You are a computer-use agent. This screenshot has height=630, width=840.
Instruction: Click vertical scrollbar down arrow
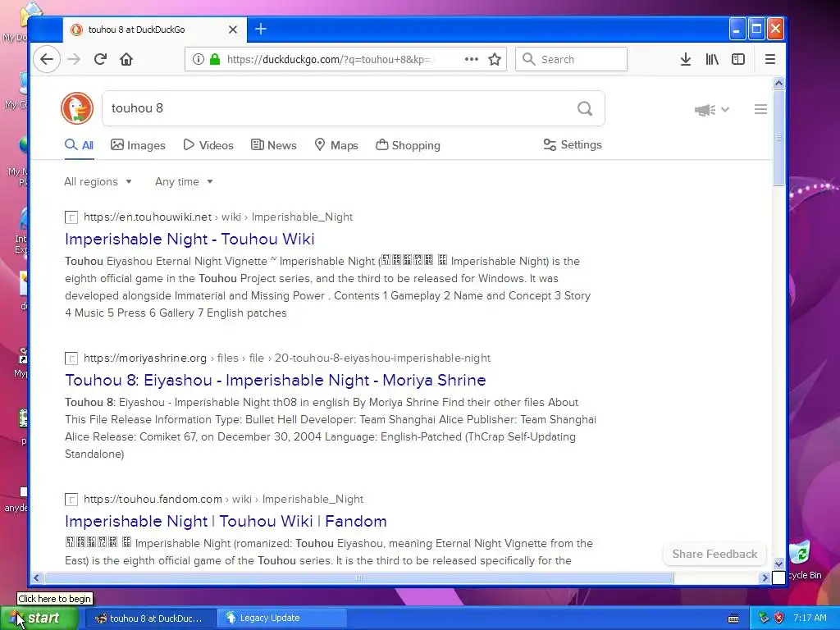(779, 564)
